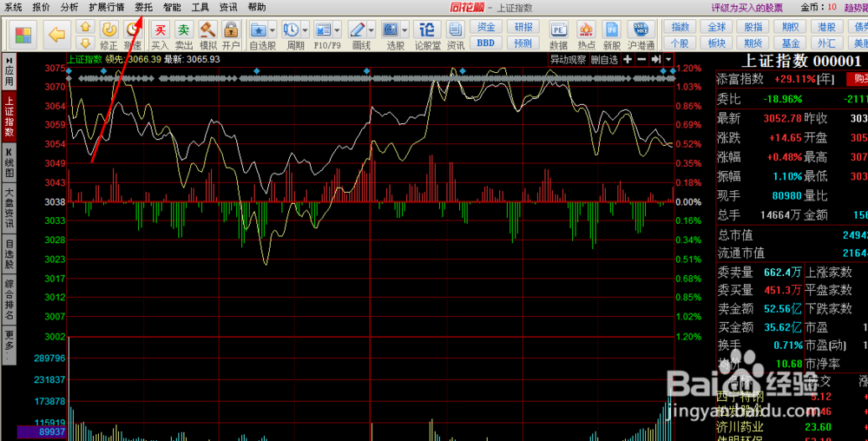Open the 委托 menu
Screen dimensions: 868x441
143,7
